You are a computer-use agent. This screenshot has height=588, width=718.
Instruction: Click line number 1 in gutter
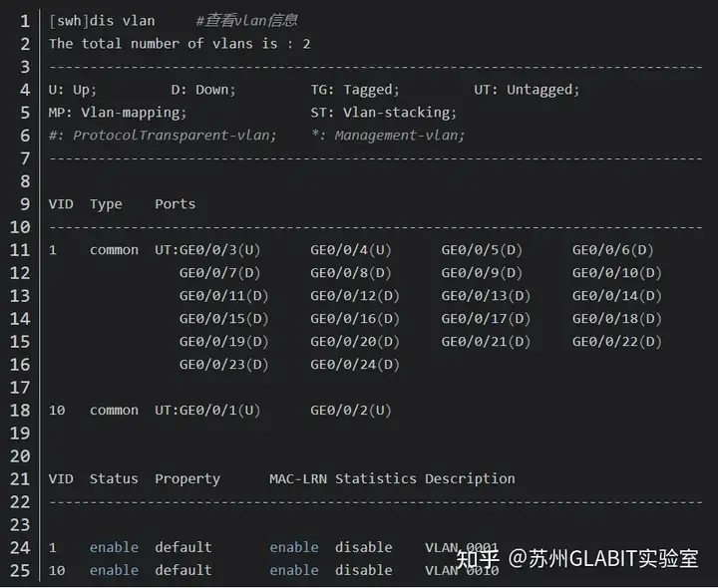point(24,21)
